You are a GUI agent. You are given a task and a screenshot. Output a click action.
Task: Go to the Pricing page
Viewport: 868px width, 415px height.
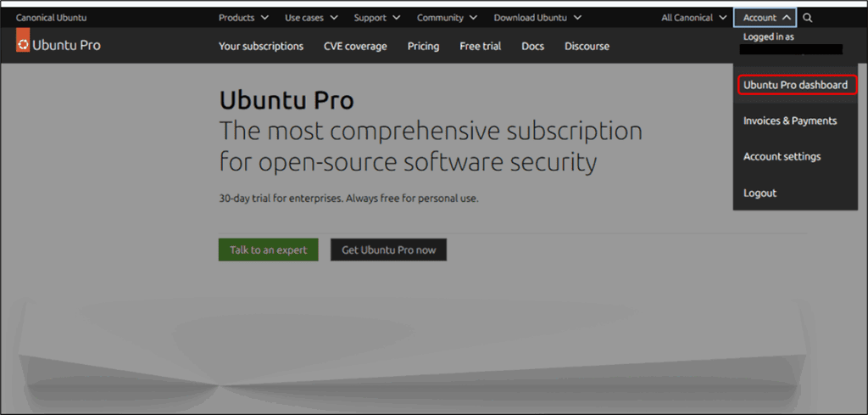pyautogui.click(x=424, y=46)
